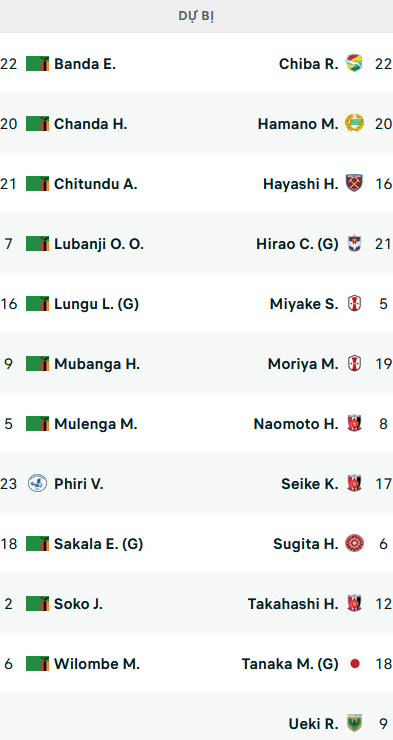This screenshot has height=740, width=393.
Task: Click the red circular crest beside Sugita H.
Action: coord(354,544)
